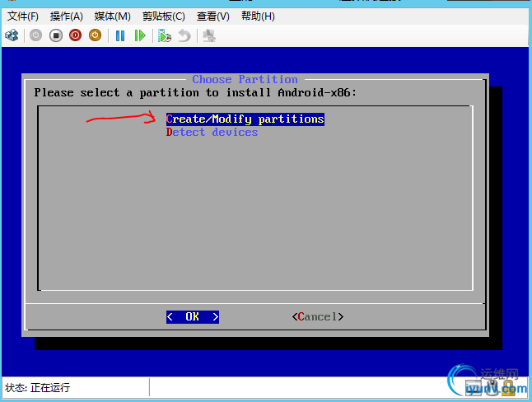Turn off the VM with the stop icon
The image size is (532, 402).
(x=56, y=35)
